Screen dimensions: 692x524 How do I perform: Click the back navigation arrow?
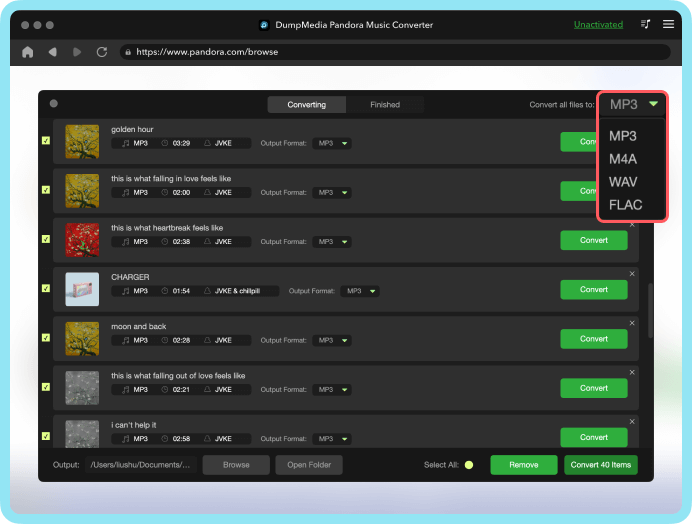coord(53,52)
